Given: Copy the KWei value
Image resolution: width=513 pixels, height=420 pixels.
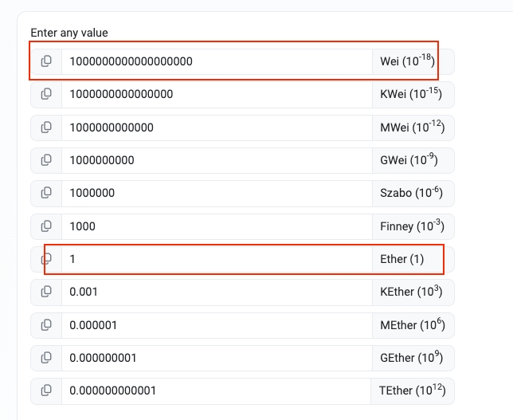Looking at the screenshot, I should tap(46, 94).
